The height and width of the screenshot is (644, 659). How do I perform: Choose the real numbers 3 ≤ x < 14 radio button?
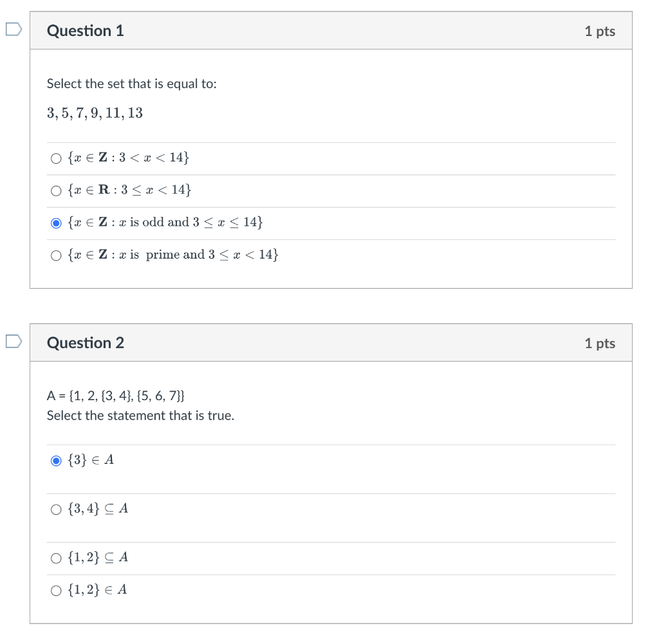tap(56, 190)
